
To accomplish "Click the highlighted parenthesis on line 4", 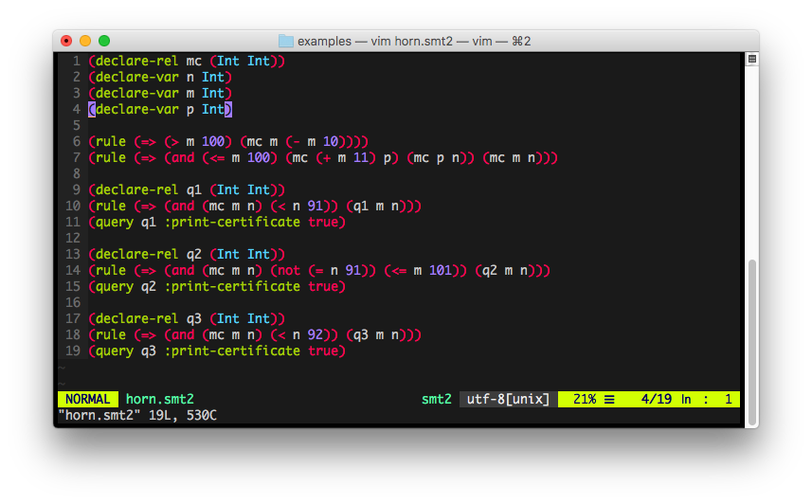I will coord(92,109).
